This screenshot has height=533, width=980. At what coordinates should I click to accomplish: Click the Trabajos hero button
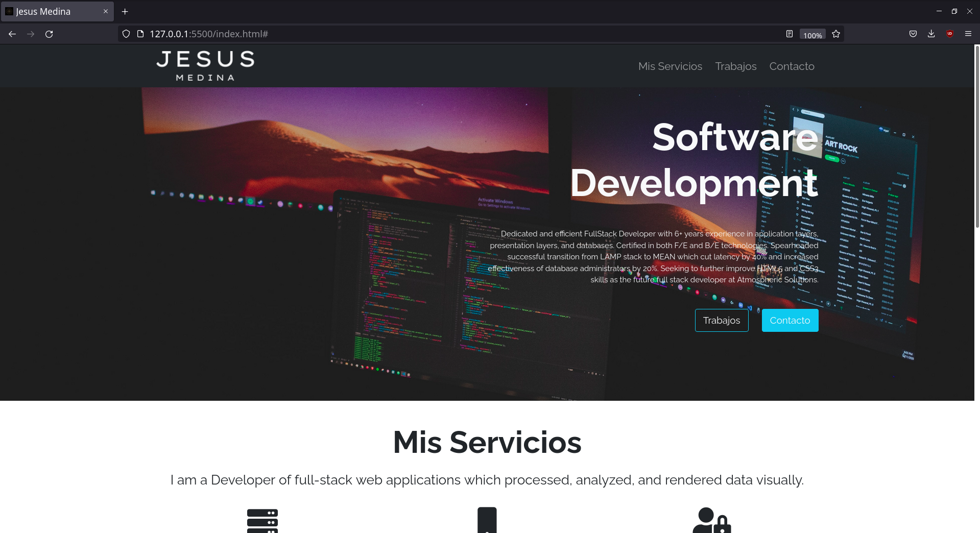pos(721,320)
